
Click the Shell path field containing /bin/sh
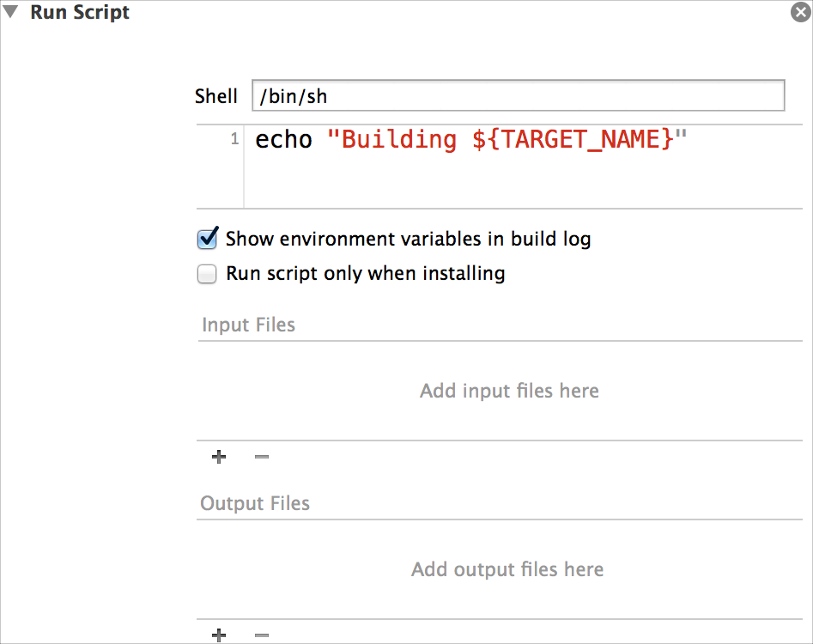(518, 95)
